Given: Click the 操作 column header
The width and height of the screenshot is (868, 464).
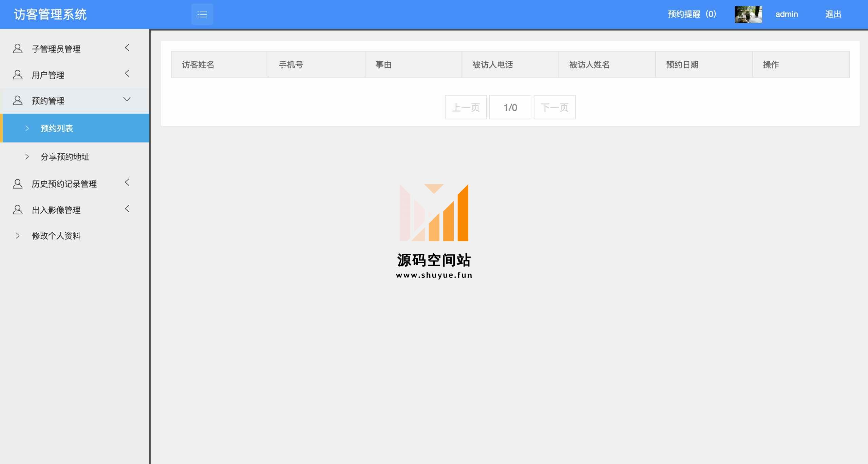Looking at the screenshot, I should click(801, 64).
